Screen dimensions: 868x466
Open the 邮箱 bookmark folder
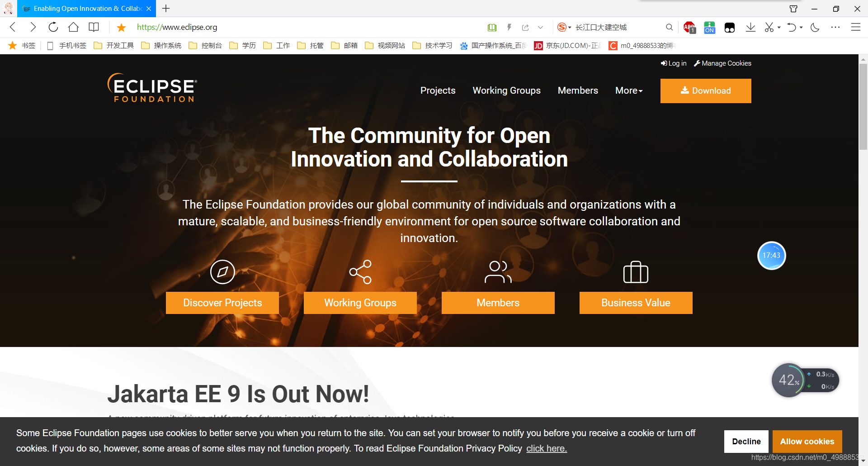click(x=344, y=46)
